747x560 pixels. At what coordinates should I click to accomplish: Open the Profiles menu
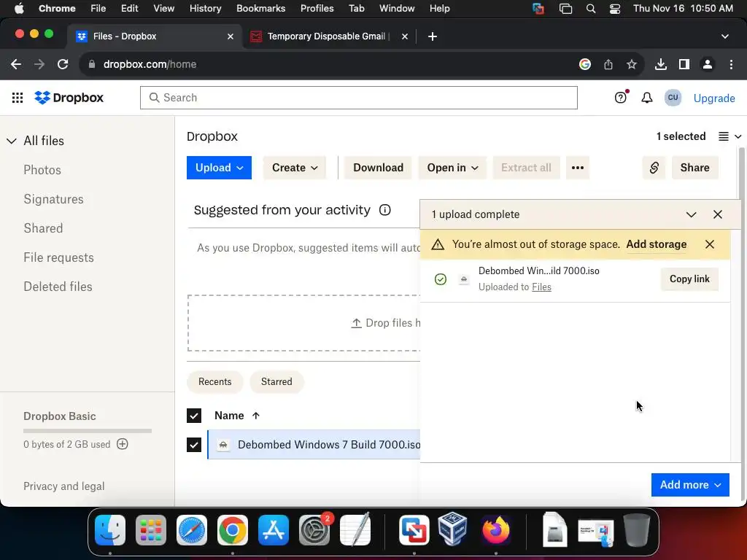[317, 9]
